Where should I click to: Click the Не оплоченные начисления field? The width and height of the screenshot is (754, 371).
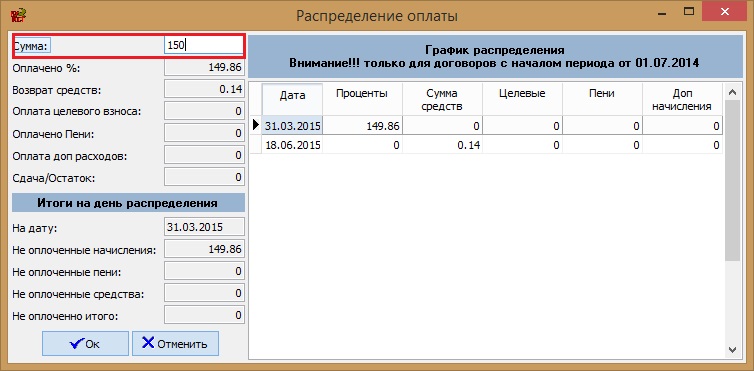pos(204,249)
